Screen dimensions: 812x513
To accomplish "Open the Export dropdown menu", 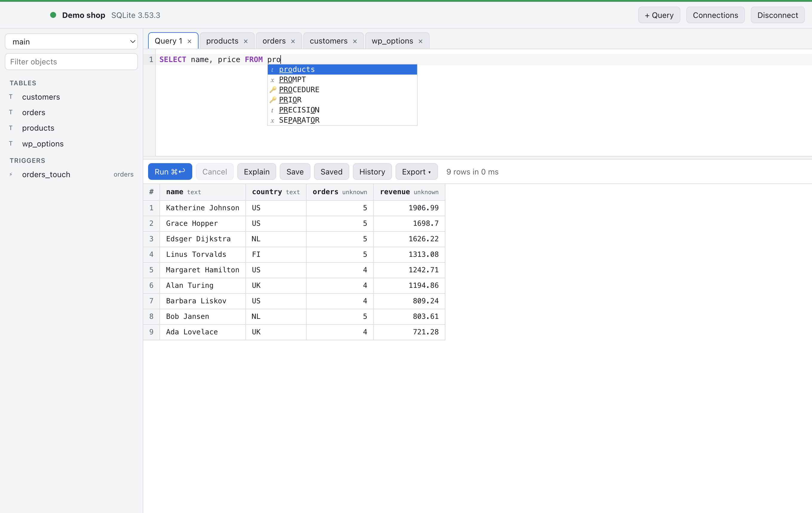I will point(416,172).
